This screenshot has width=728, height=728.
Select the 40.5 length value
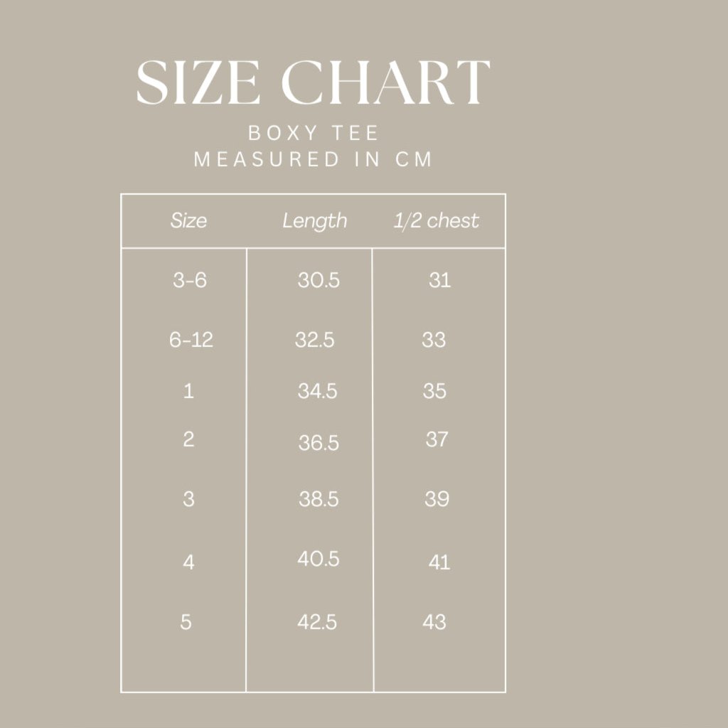318,560
